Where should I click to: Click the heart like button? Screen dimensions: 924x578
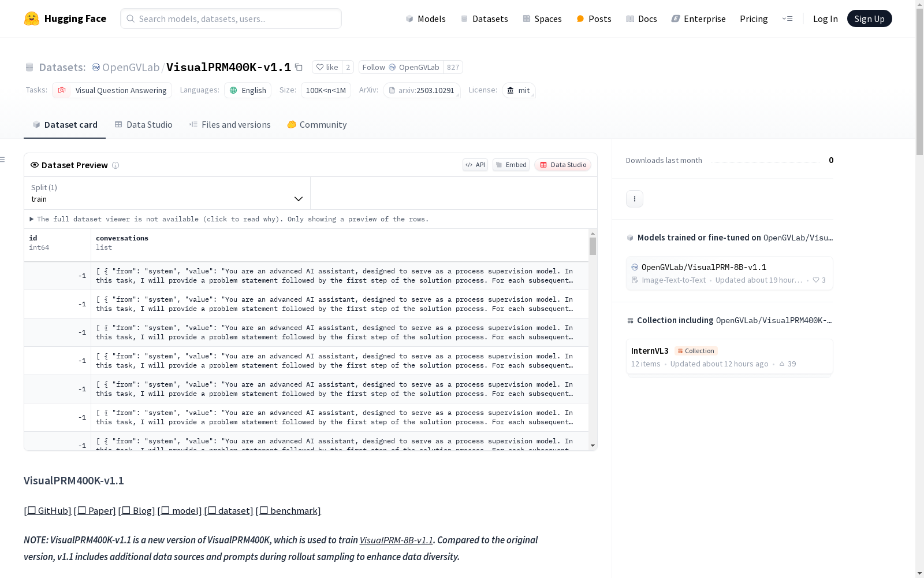coord(327,67)
